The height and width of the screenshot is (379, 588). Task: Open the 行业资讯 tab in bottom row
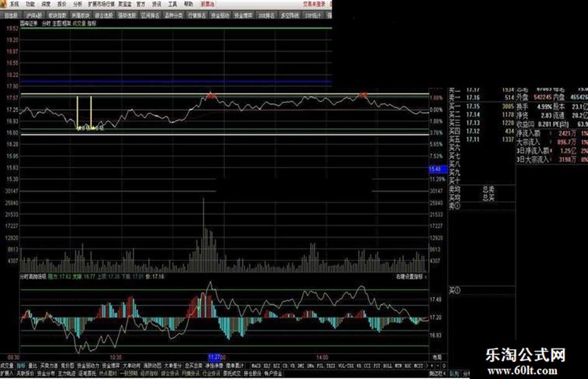tap(211, 374)
